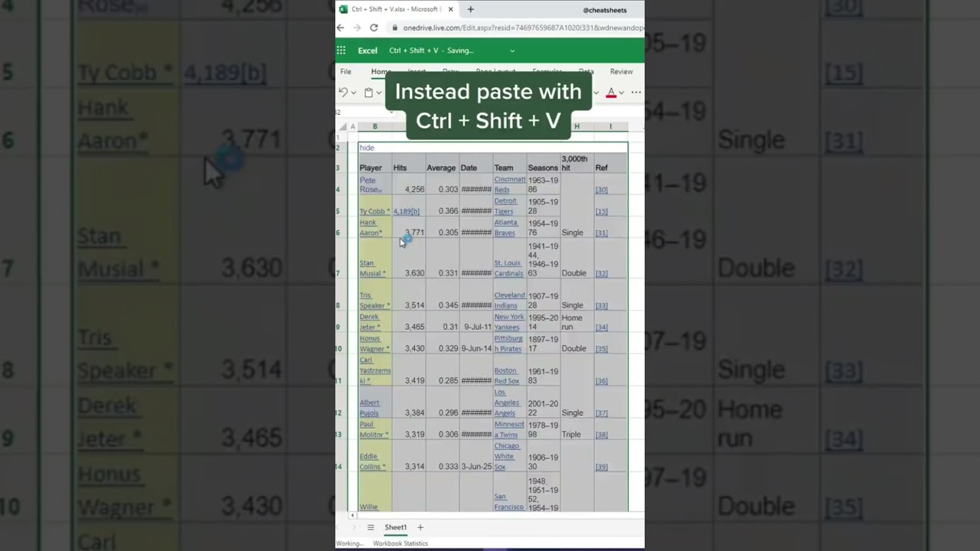The image size is (980, 551).
Task: Expand the Undo dropdown arrow
Action: (353, 93)
